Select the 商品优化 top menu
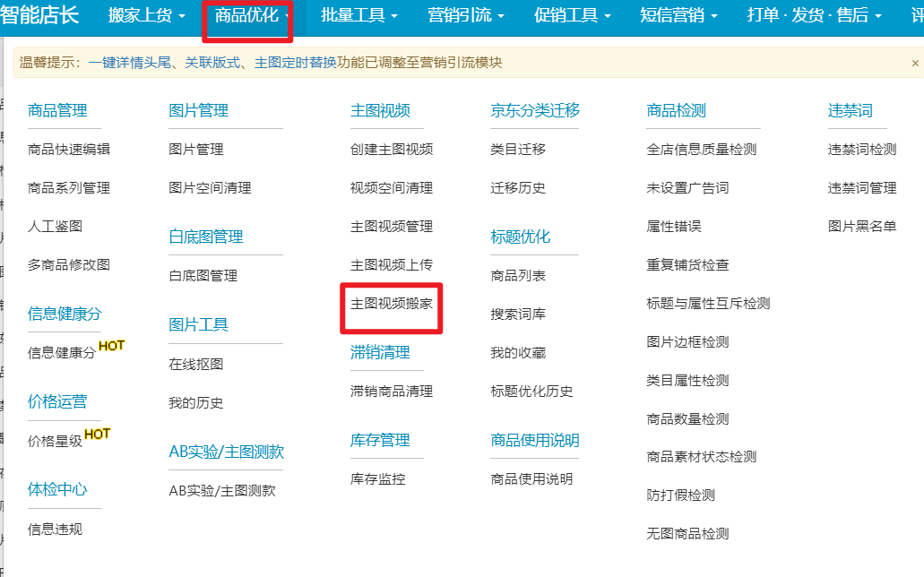The image size is (924, 577). (x=252, y=15)
